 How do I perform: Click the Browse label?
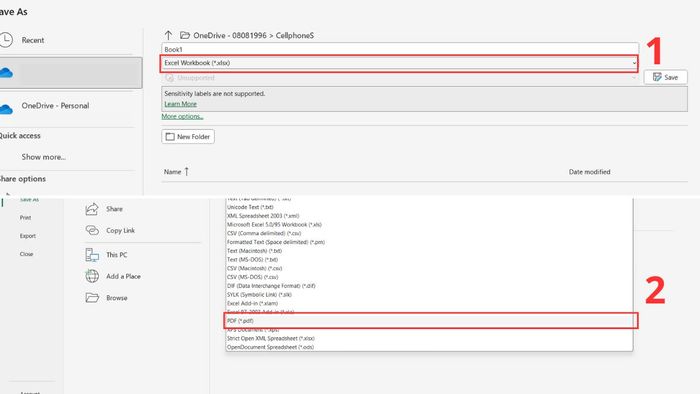pyautogui.click(x=117, y=298)
